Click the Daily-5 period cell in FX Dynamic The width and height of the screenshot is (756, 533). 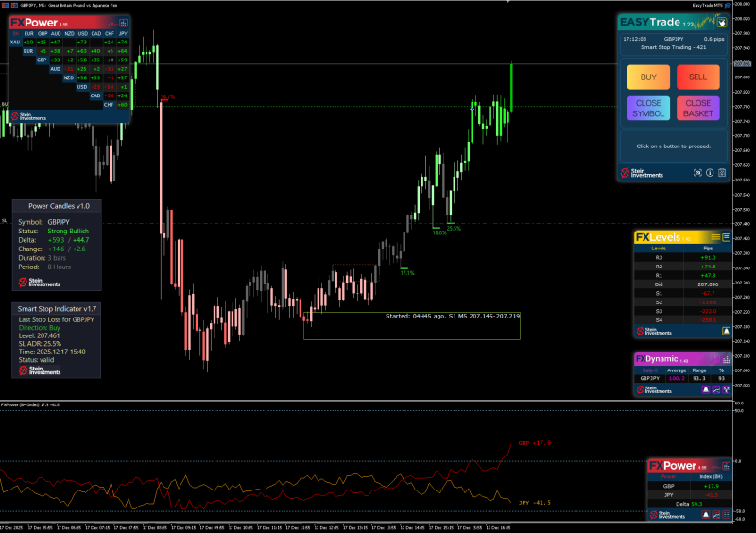(x=650, y=370)
